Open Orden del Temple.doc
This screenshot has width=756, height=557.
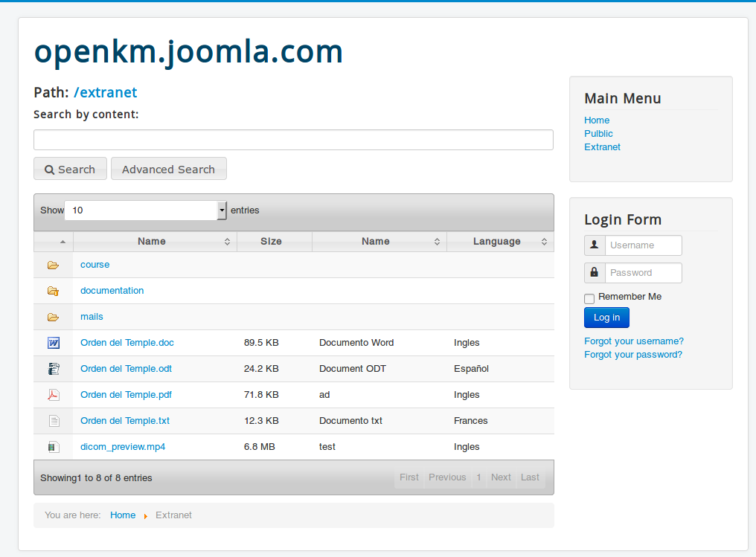127,343
